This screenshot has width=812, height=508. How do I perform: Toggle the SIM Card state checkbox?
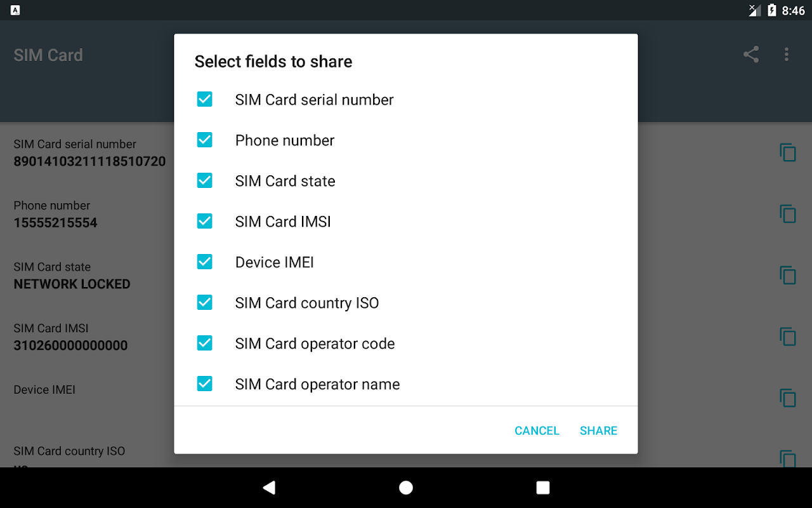tap(204, 180)
